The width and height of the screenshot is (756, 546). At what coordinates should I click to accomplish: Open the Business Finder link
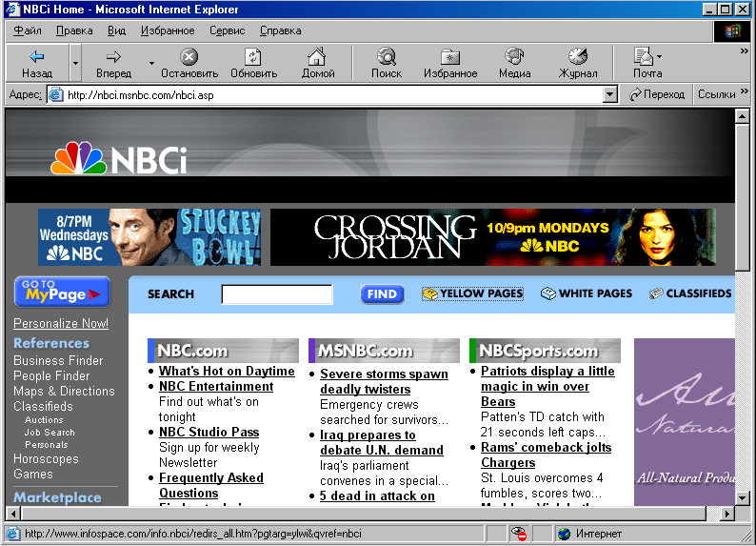58,360
